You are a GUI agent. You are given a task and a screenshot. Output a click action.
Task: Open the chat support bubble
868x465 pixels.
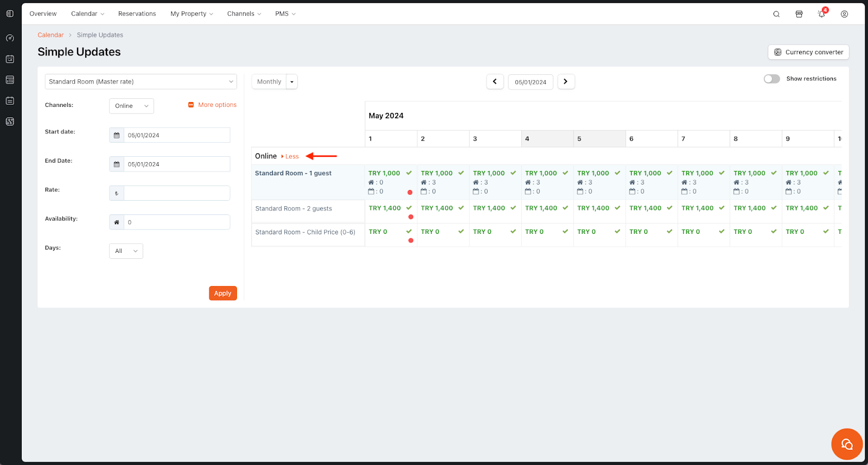[846, 444]
